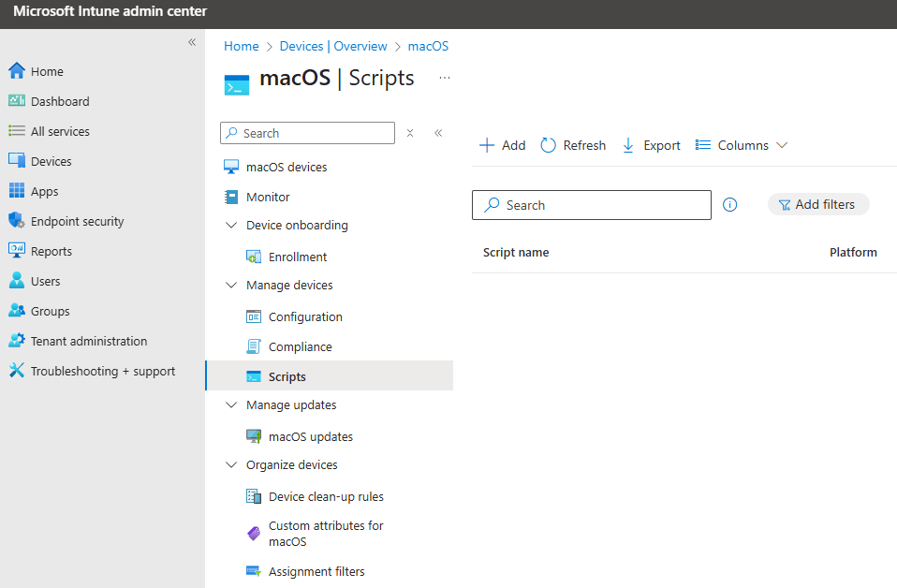897x588 pixels.
Task: Open the Columns dropdown
Action: [x=742, y=145]
